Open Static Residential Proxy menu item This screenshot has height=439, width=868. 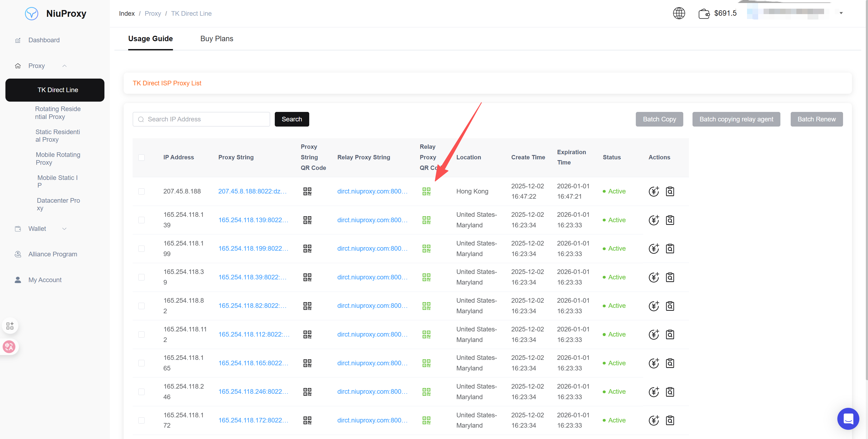tap(58, 136)
